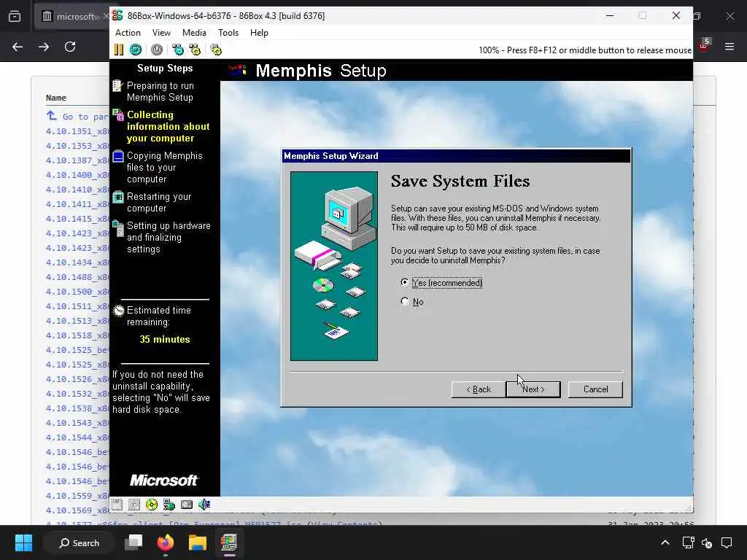This screenshot has width=747, height=560.
Task: Send Ctrl+Alt+Del to the emulated machine
Action: click(x=178, y=50)
